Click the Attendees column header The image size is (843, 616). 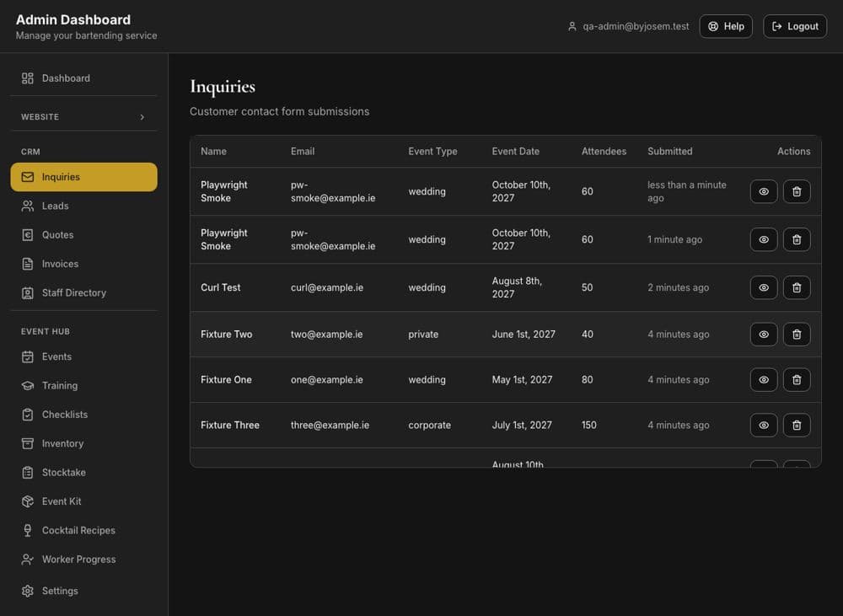click(604, 152)
